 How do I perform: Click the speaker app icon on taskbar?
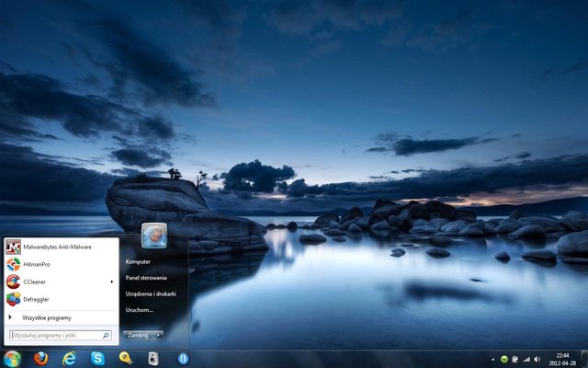[x=153, y=359]
